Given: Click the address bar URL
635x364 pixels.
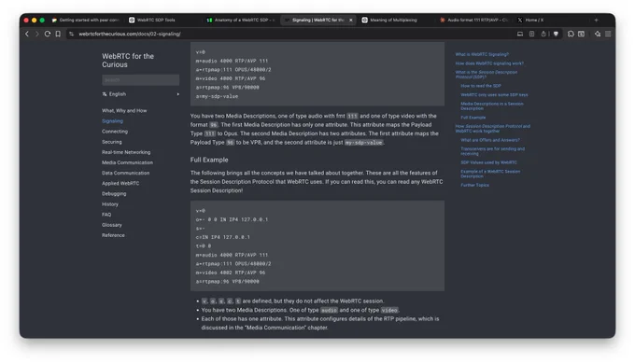Looking at the screenshot, I should point(130,34).
